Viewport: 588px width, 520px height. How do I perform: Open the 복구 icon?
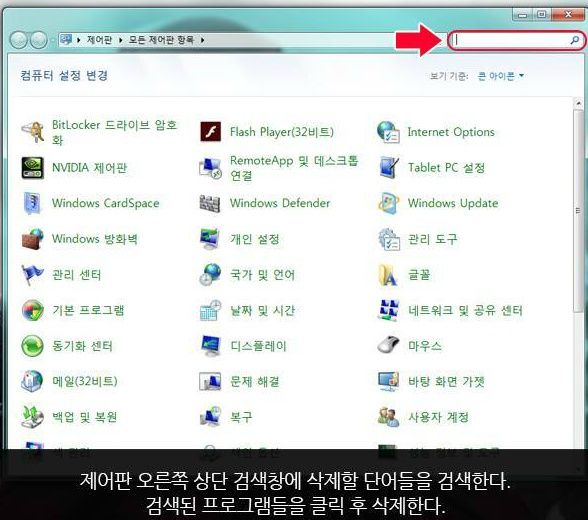tap(210, 417)
